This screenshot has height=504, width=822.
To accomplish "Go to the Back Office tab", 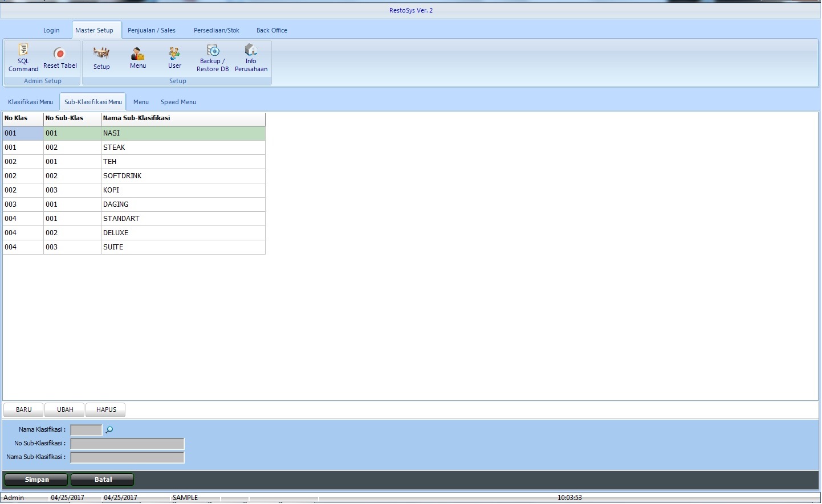I will tap(272, 30).
